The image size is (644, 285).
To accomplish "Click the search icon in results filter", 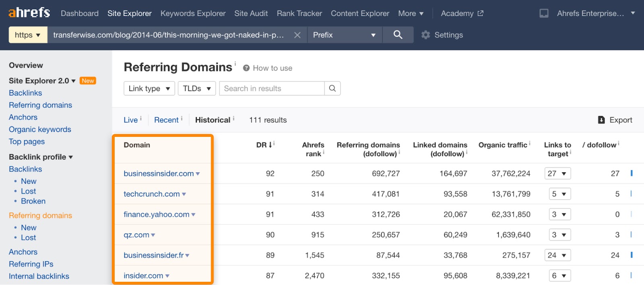I will (332, 89).
